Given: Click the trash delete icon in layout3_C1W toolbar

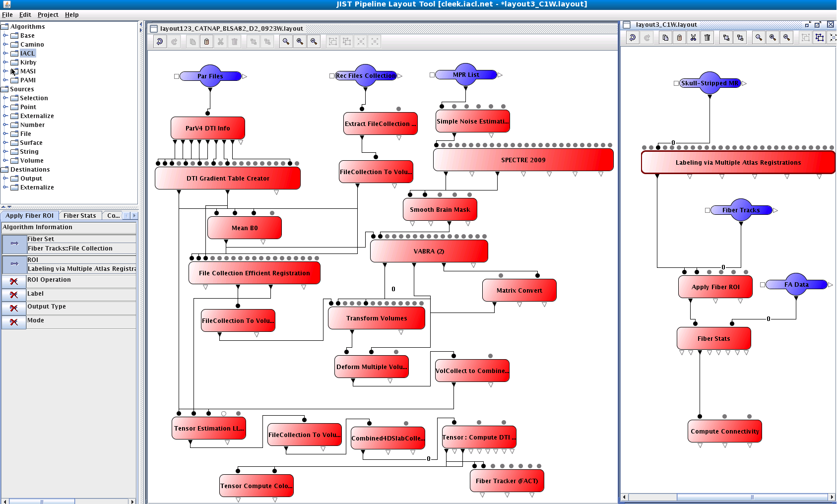Looking at the screenshot, I should click(708, 38).
